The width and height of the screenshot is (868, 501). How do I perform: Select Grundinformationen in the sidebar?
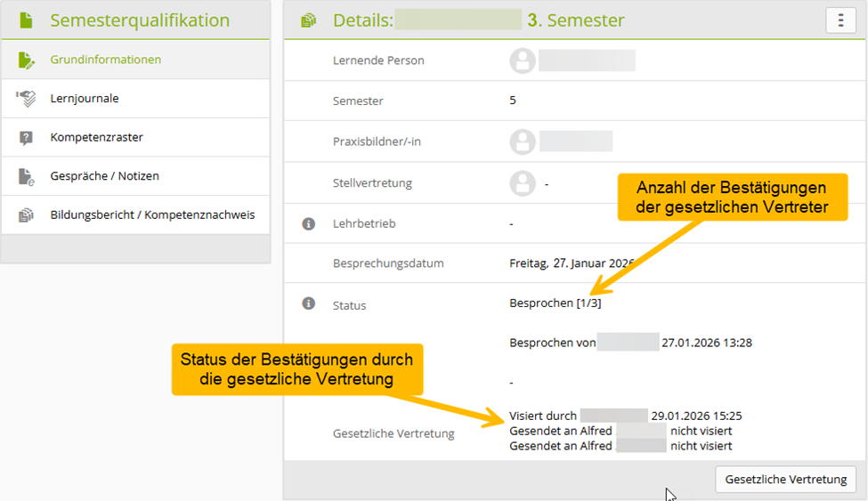105,60
